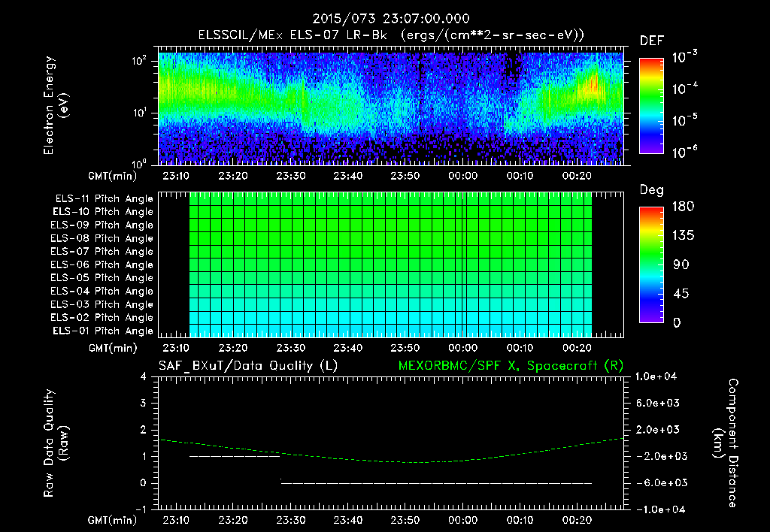
Task: Select the ELS-08 Pitch Angle row label
Action: (x=102, y=238)
